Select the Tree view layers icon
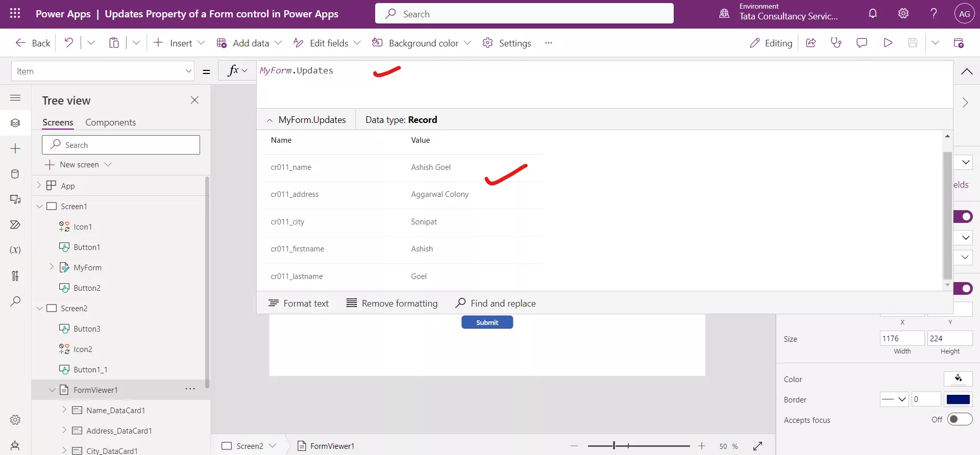Image resolution: width=980 pixels, height=455 pixels. coord(15,123)
